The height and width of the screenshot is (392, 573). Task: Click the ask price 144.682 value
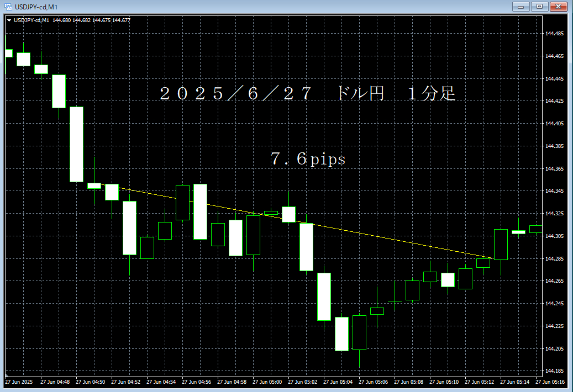click(81, 20)
